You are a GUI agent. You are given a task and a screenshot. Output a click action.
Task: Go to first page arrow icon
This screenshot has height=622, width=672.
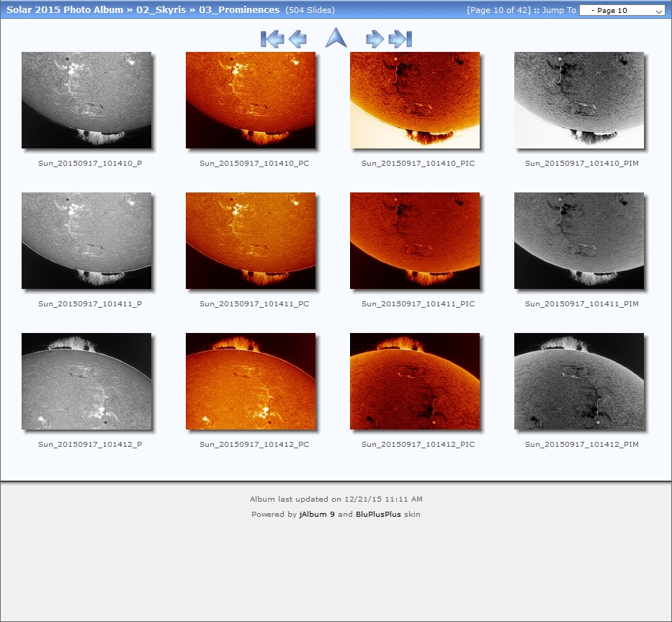pyautogui.click(x=272, y=39)
